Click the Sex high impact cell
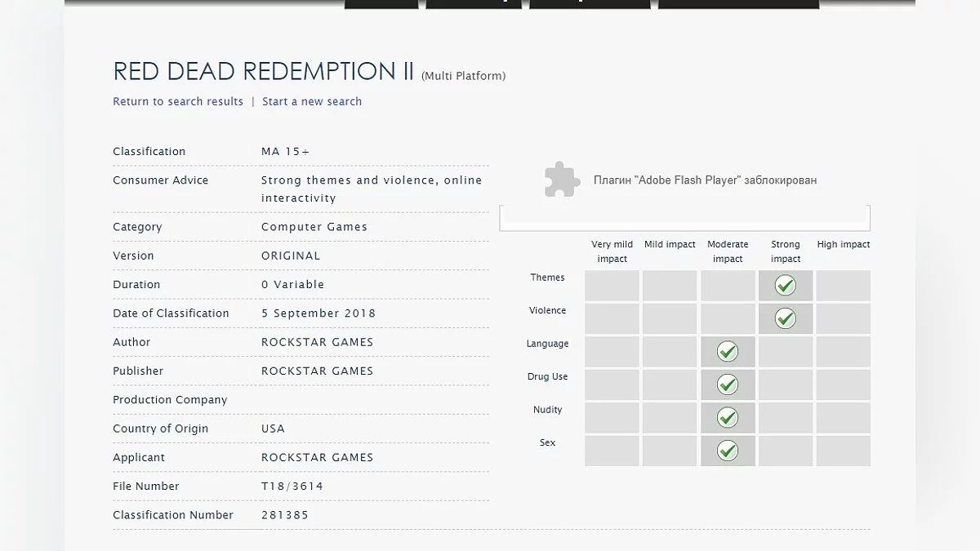Image resolution: width=980 pixels, height=551 pixels. click(844, 451)
